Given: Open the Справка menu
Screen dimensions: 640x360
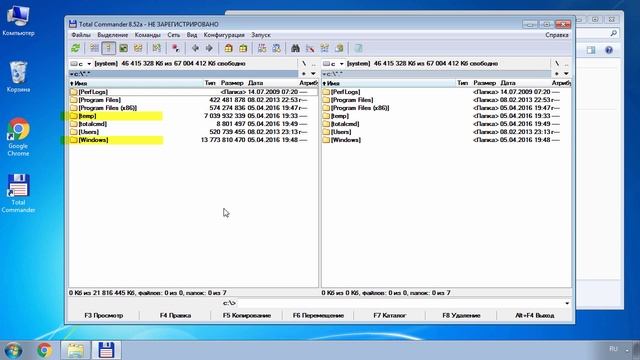Looking at the screenshot, I should coord(557,35).
